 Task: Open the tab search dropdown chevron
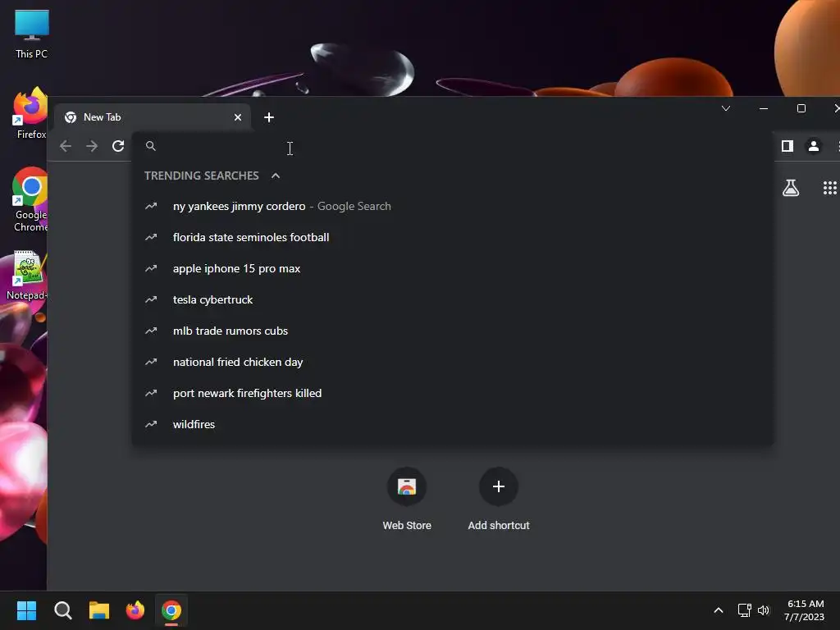726,108
